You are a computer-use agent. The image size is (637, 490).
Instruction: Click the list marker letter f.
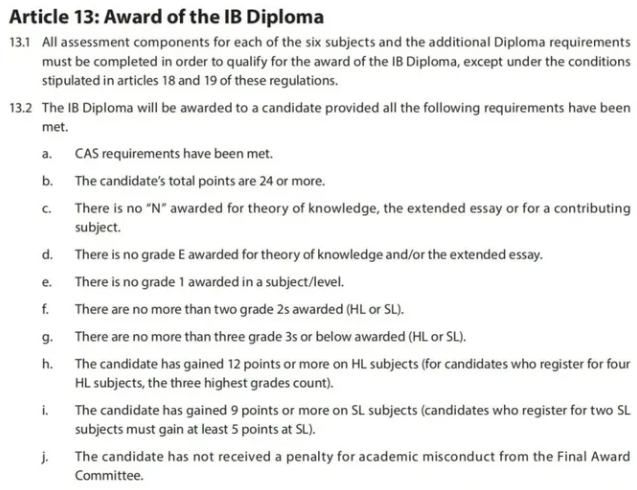point(45,309)
